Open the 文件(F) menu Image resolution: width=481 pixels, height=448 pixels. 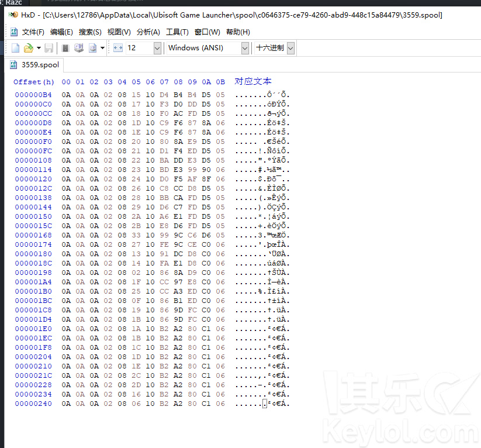33,32
